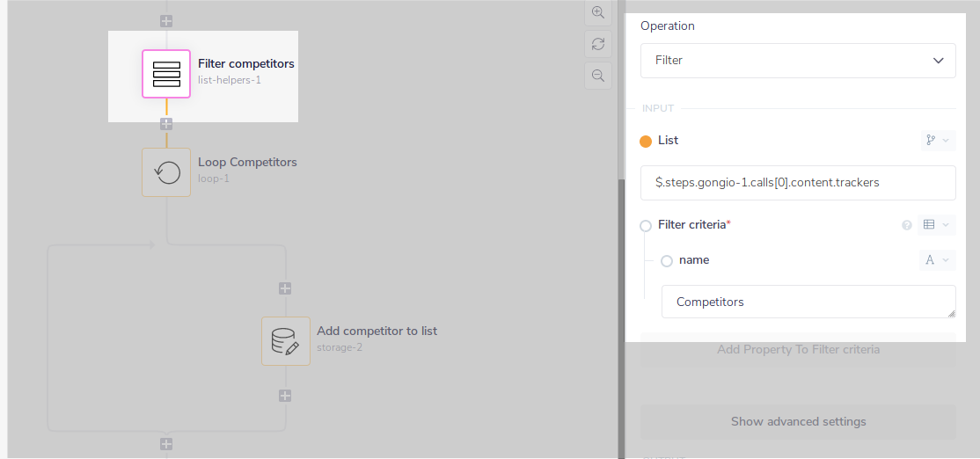Zoom in on the workflow canvas

598,12
